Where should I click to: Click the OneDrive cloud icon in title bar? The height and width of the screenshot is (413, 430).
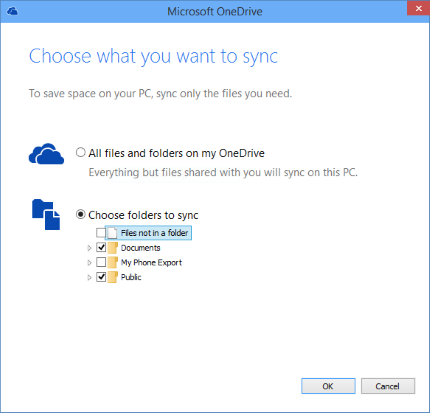[12, 12]
